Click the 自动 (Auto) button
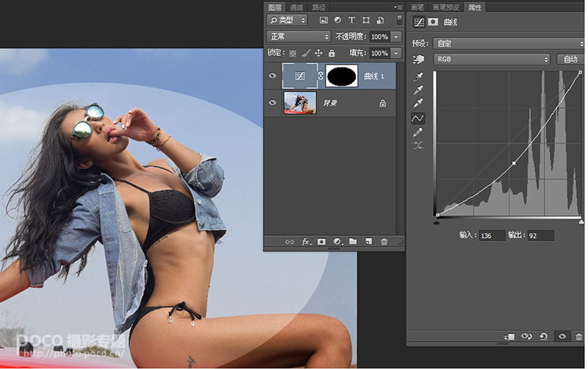The width and height of the screenshot is (588, 369). 570,60
